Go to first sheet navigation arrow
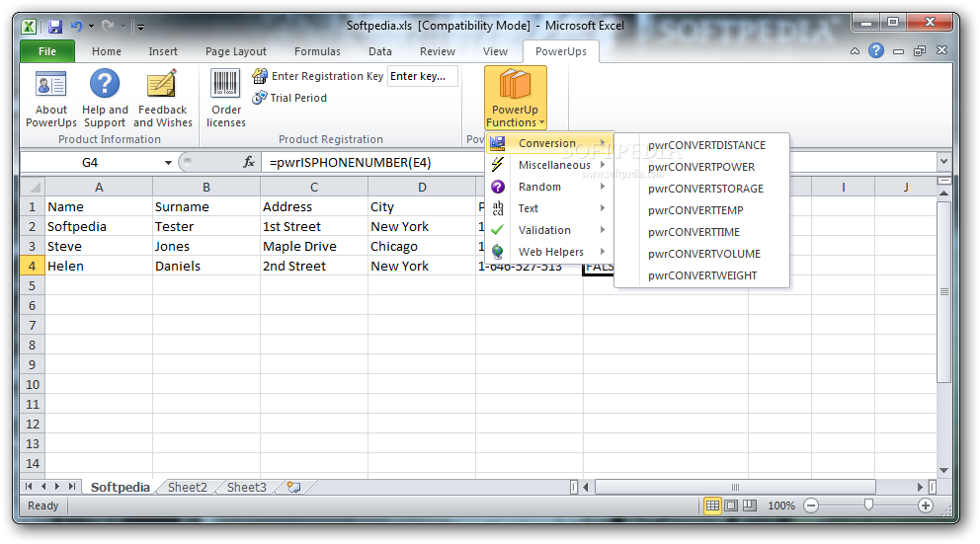 click(x=29, y=487)
